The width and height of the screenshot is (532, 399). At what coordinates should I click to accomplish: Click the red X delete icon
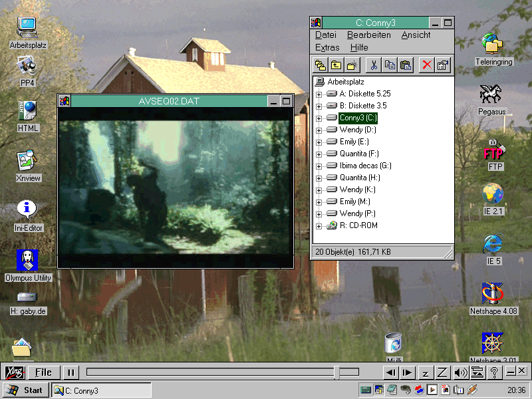point(426,65)
